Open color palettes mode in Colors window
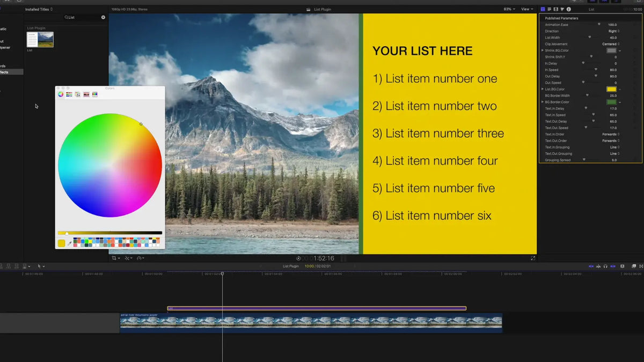The image size is (644, 362). [x=78, y=94]
